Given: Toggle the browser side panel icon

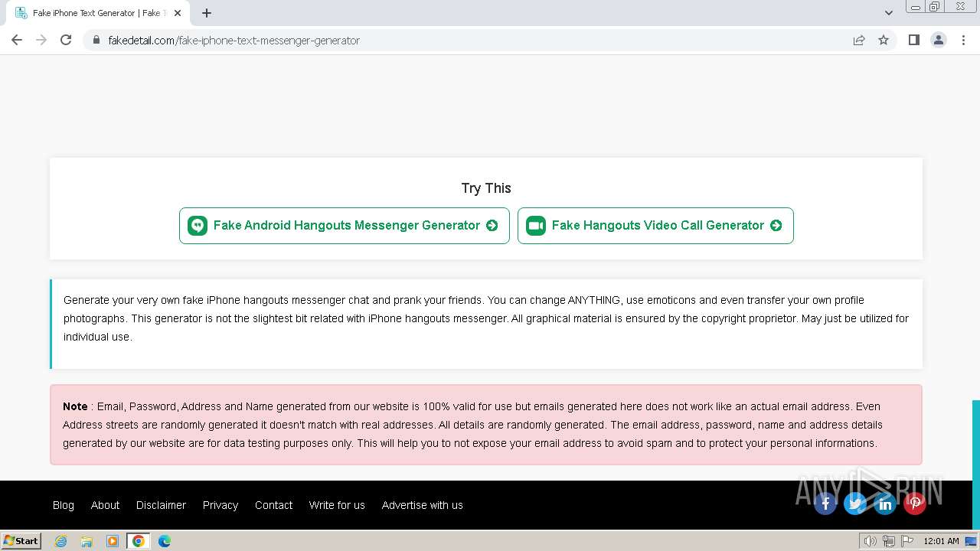Looking at the screenshot, I should 913,40.
